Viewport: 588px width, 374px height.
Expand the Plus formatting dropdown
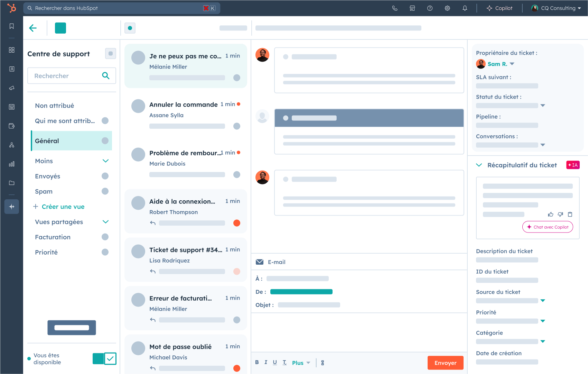click(x=301, y=363)
